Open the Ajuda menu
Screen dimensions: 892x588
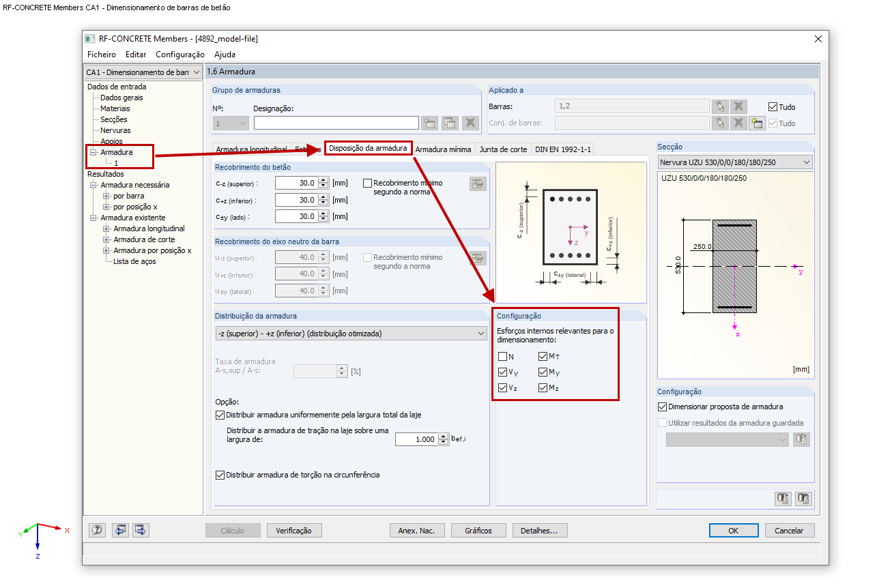tap(225, 55)
